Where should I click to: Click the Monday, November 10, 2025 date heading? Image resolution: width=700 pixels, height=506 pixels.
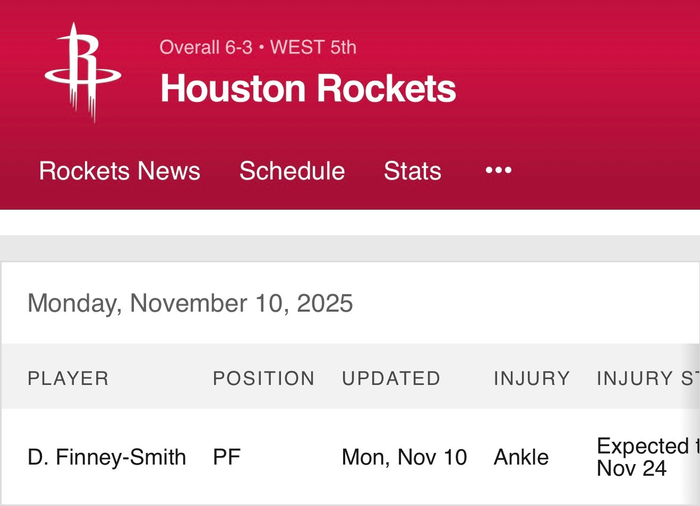click(x=190, y=303)
